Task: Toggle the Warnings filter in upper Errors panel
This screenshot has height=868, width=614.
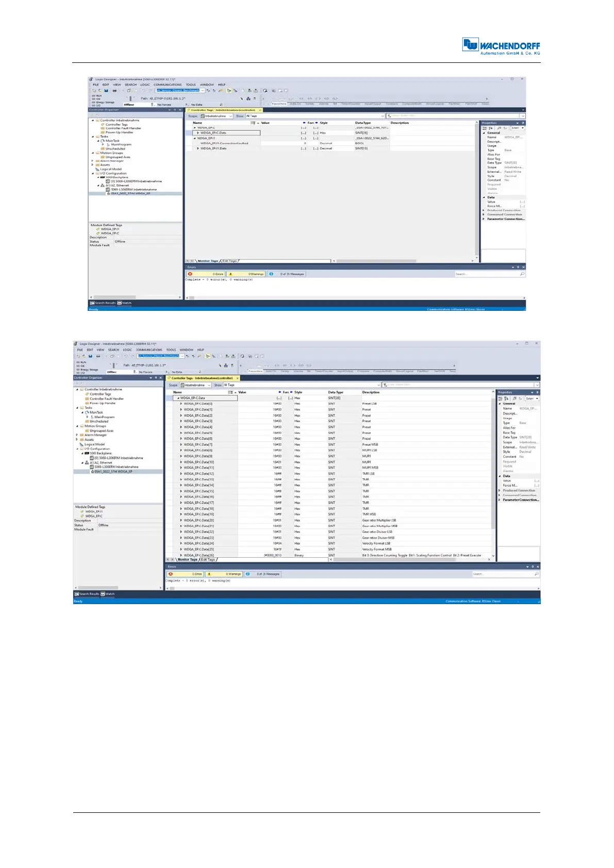Action: click(246, 274)
